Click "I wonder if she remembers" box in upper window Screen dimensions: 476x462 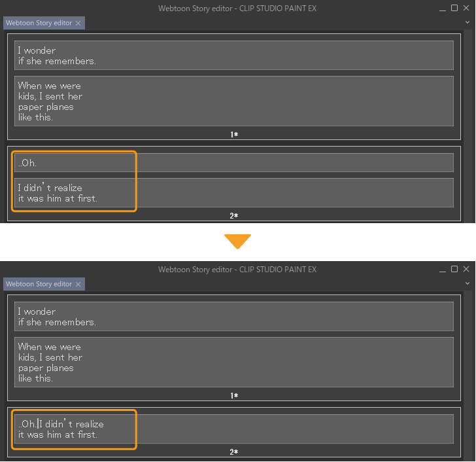point(233,56)
